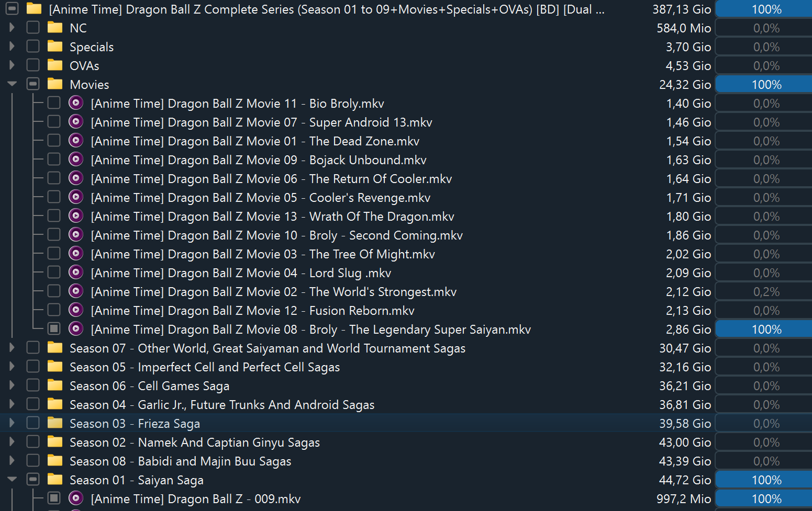Expand the Specials folder arrow
The image size is (812, 511).
[12, 47]
